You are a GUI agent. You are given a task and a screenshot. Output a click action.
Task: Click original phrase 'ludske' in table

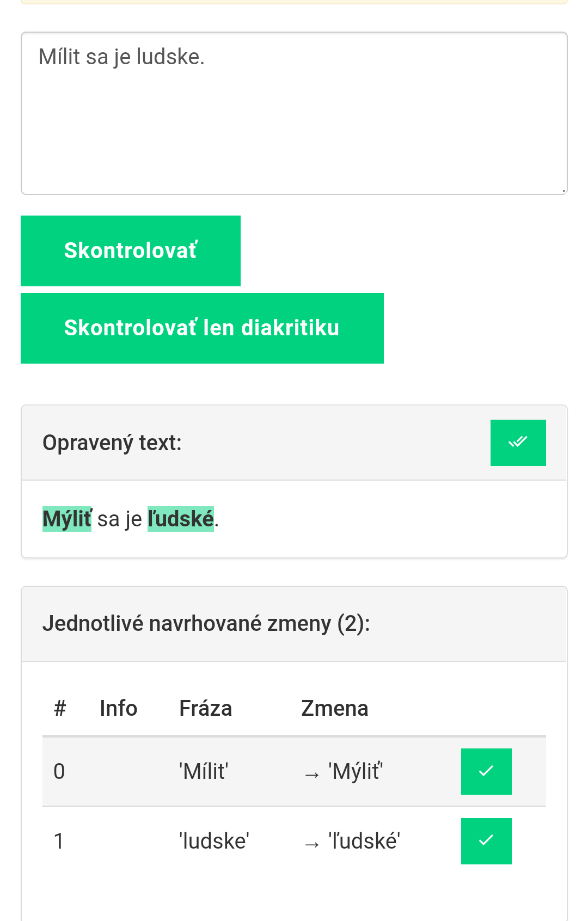coord(214,841)
